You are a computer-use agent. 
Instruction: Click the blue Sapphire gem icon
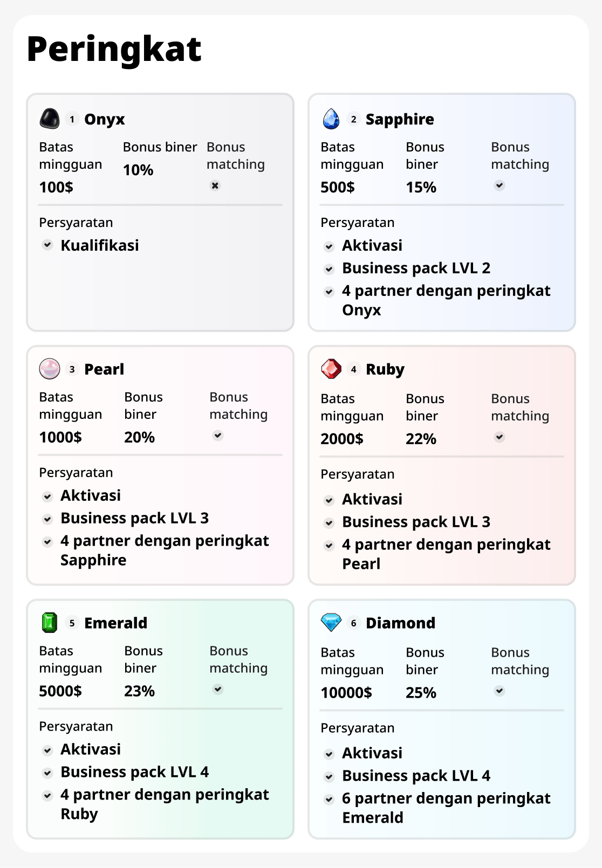coord(331,119)
